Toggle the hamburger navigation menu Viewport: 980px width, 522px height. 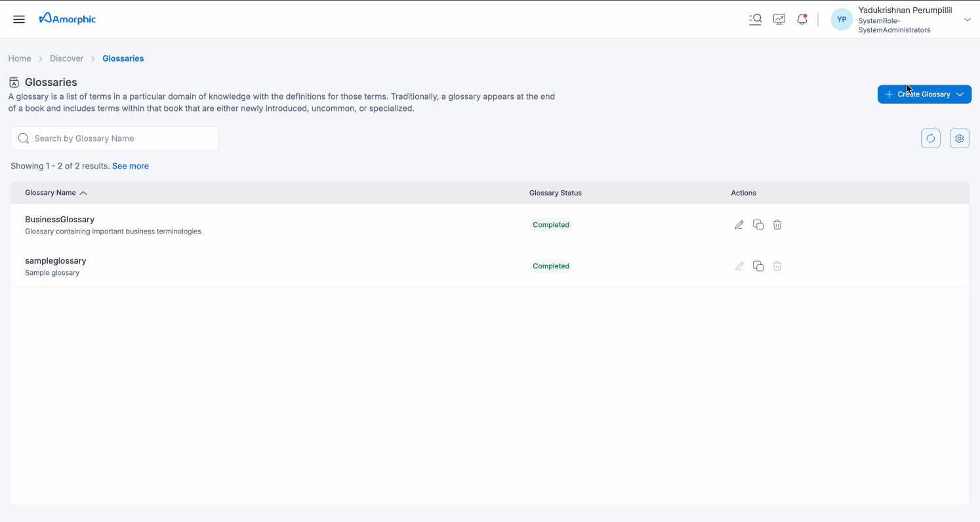pyautogui.click(x=18, y=19)
